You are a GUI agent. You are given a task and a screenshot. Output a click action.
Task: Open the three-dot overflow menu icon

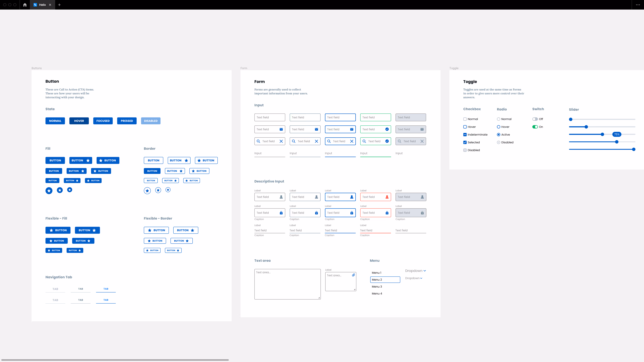point(638,5)
